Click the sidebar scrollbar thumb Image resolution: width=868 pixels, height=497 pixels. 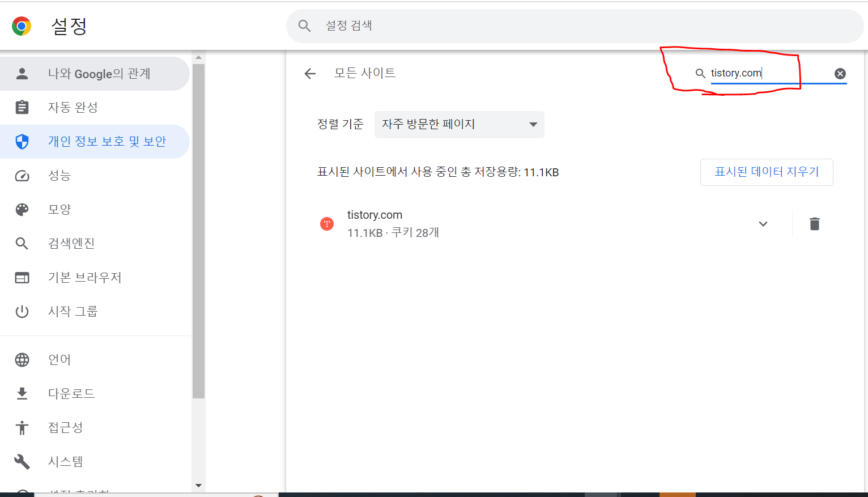pyautogui.click(x=198, y=231)
